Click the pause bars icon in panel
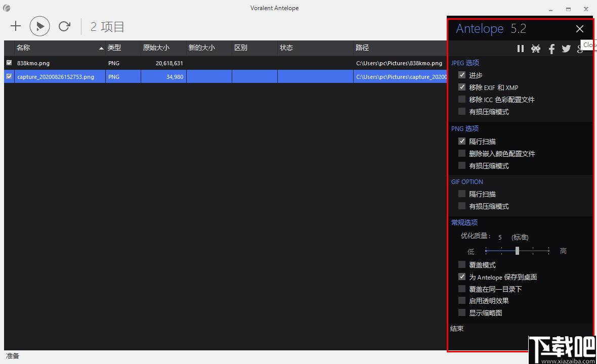 point(521,49)
